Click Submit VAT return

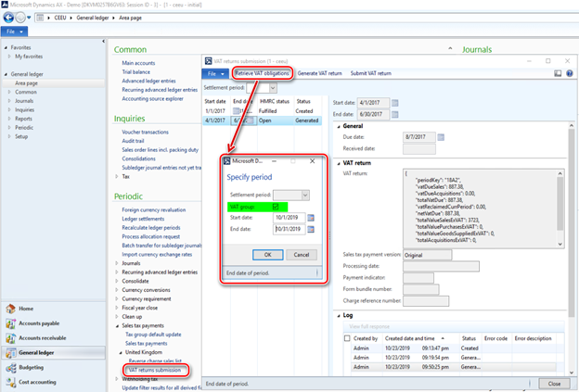(x=371, y=73)
